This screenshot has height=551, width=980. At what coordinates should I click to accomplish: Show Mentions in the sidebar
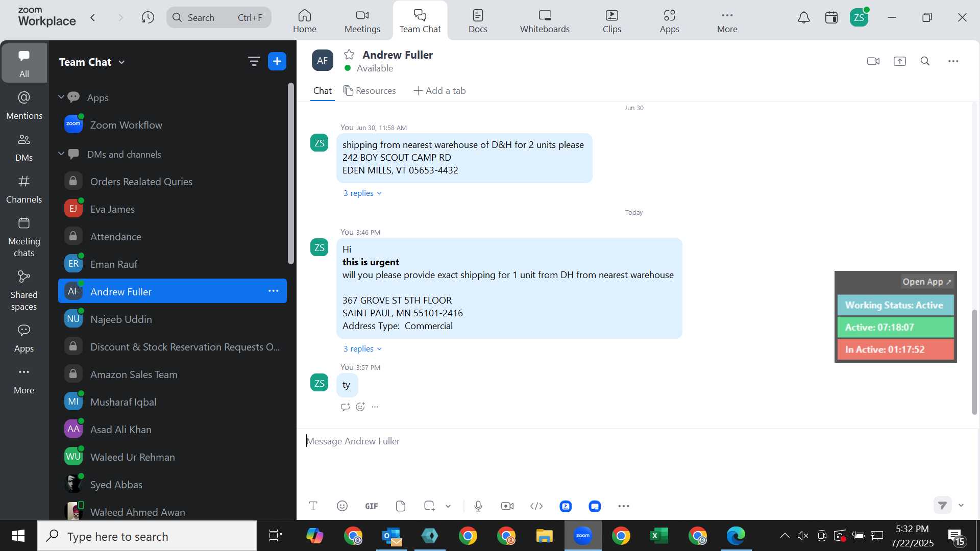[x=24, y=106]
